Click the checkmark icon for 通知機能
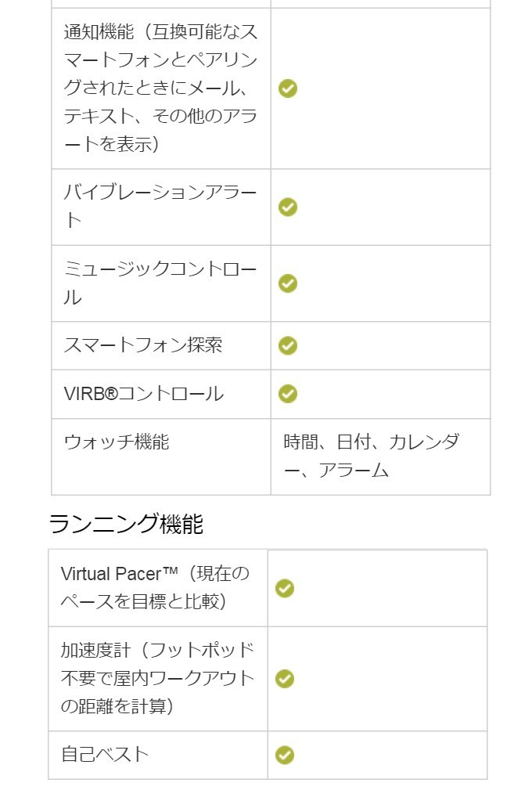Viewport: 532px width, 790px height. [288, 88]
